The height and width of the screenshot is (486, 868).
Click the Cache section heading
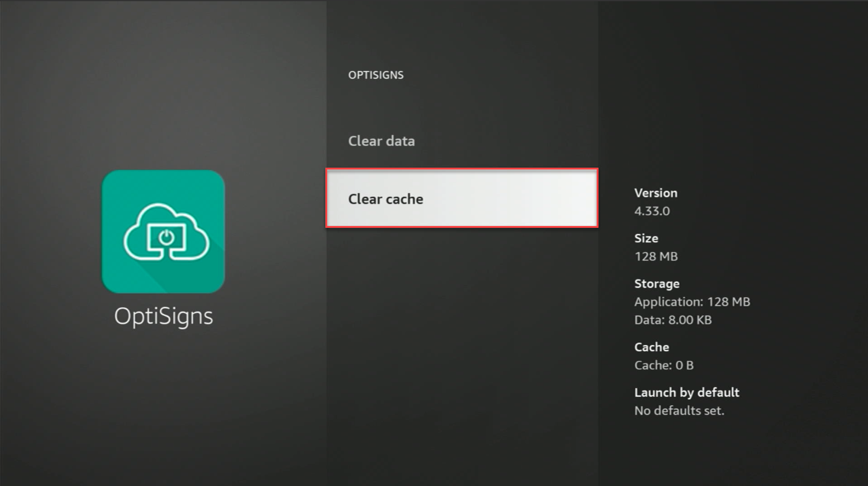click(x=651, y=347)
